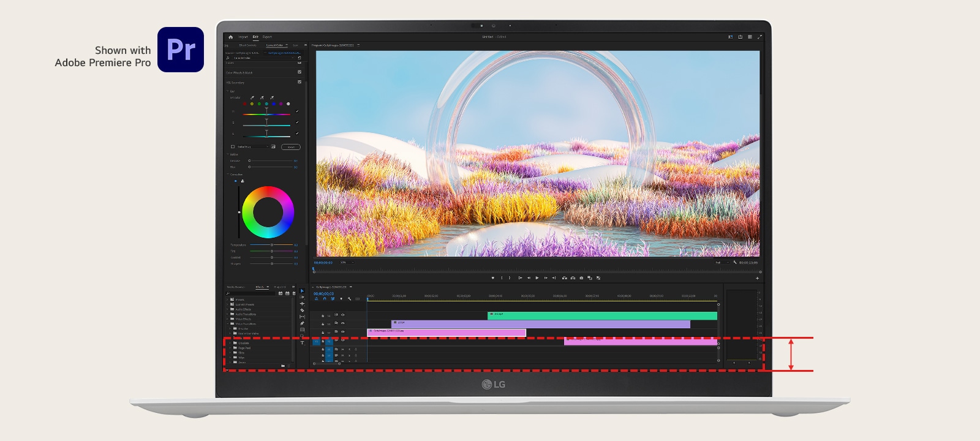Viewport: 980px width, 441px height.
Task: Enable the Color/Gray mask checkbox
Action: (233, 146)
